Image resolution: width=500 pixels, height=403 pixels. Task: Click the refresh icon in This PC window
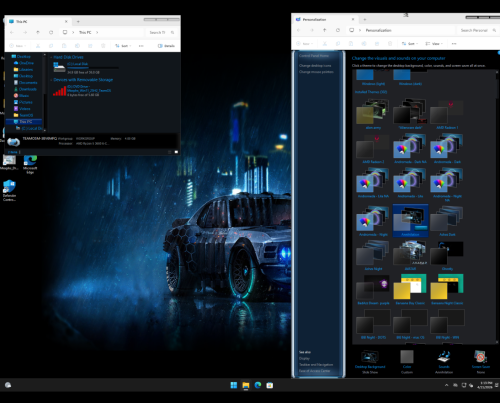(51, 32)
